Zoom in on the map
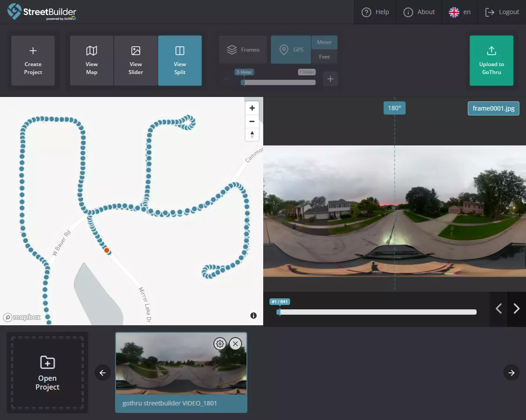Image resolution: width=526 pixels, height=420 pixels. pos(252,108)
